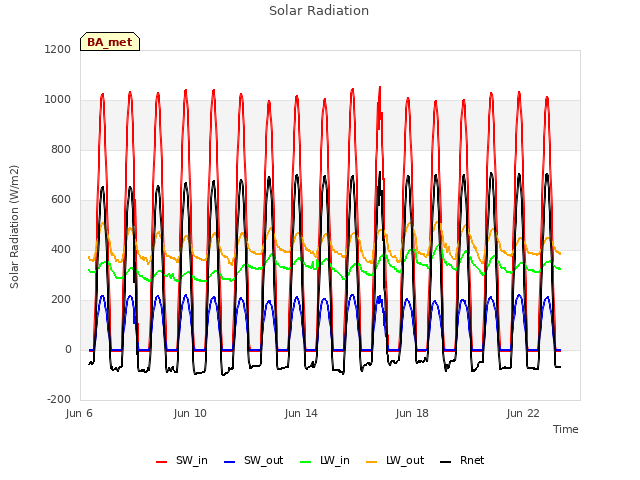
Task: Click the BA_met label badge
Action: [110, 42]
